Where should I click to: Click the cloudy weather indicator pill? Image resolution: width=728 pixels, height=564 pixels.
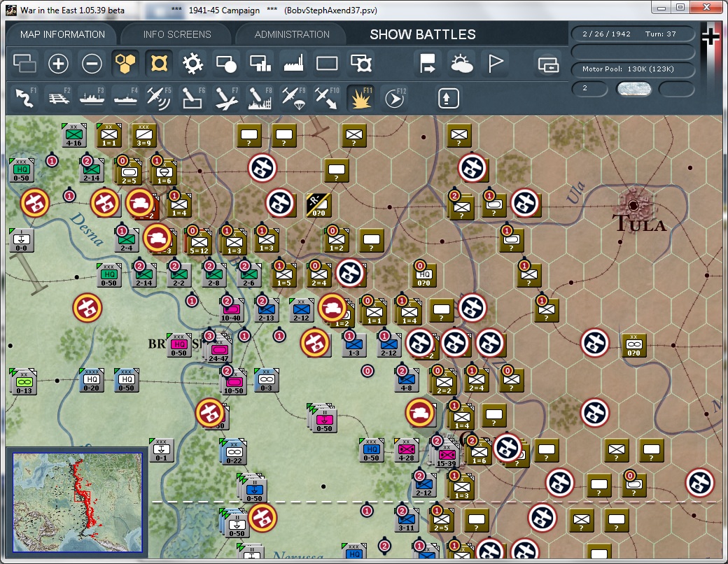point(633,89)
